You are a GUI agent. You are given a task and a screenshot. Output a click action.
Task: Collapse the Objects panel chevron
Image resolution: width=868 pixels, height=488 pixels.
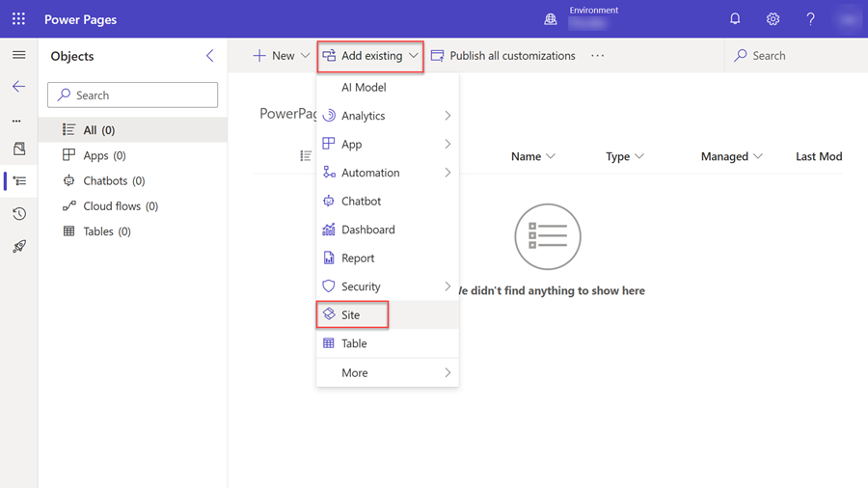pos(209,56)
